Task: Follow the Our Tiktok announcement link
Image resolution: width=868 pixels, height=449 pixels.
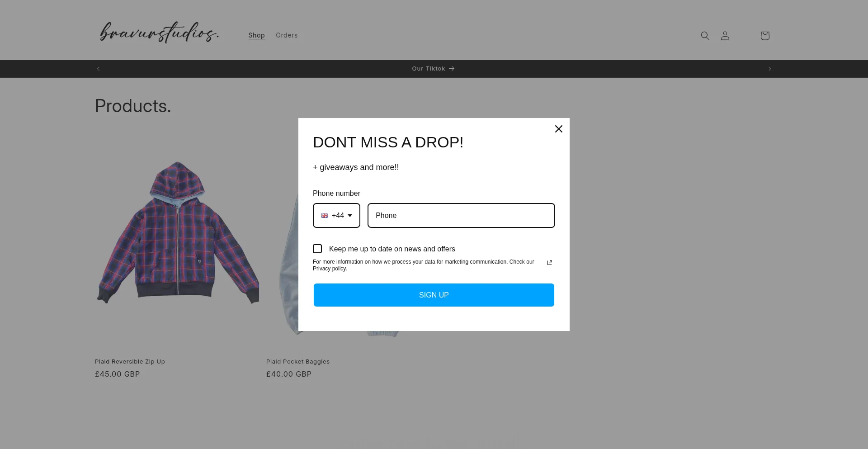Action: 433,69
